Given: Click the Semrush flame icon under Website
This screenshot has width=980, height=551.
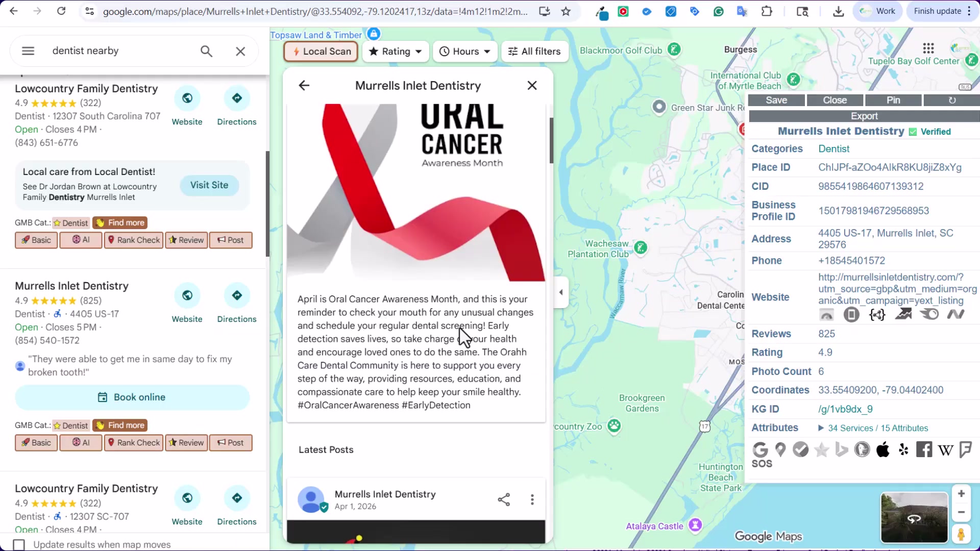Looking at the screenshot, I should coord(929,315).
